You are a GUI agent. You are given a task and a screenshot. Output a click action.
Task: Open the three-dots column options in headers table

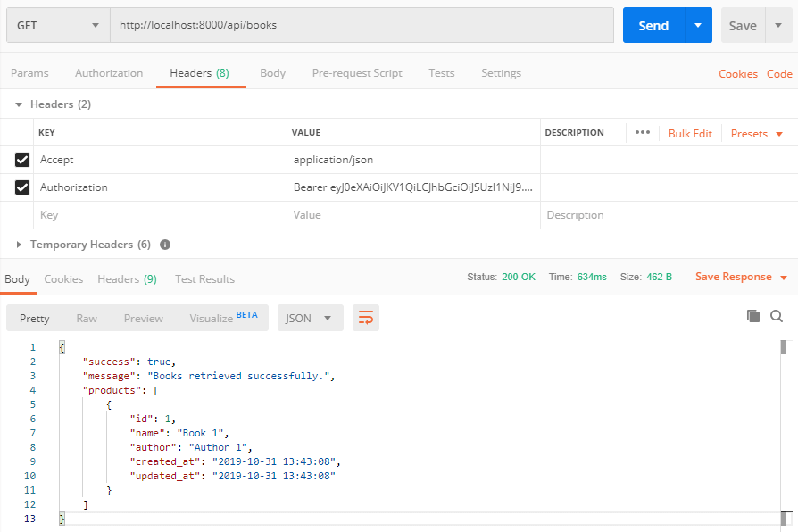click(x=643, y=132)
